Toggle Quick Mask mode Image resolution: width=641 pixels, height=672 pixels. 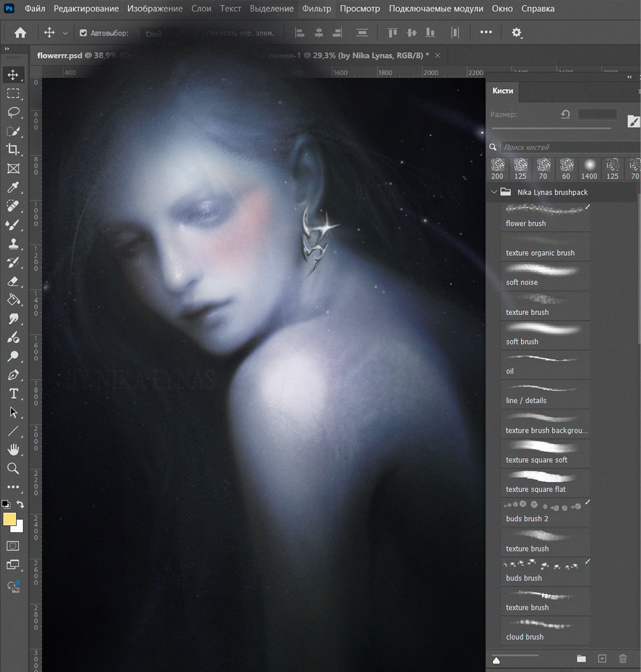click(13, 546)
